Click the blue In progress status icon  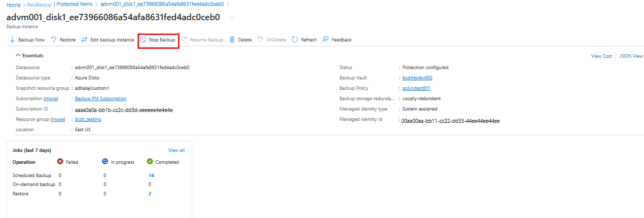tap(105, 161)
